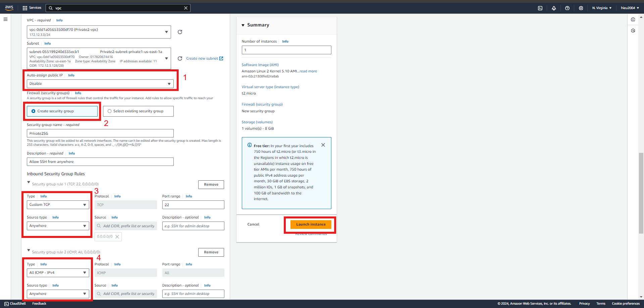Viewport: 644px width, 308px height.
Task: Open the Subnet selection dropdown
Action: (99, 58)
